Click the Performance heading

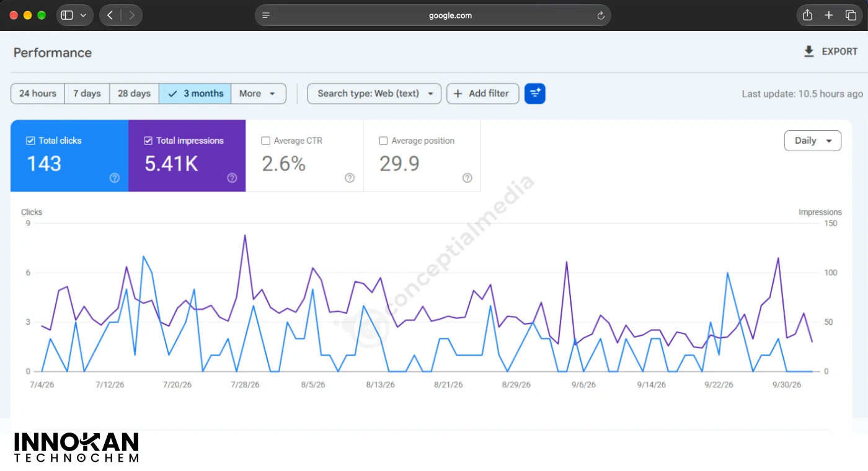[53, 53]
